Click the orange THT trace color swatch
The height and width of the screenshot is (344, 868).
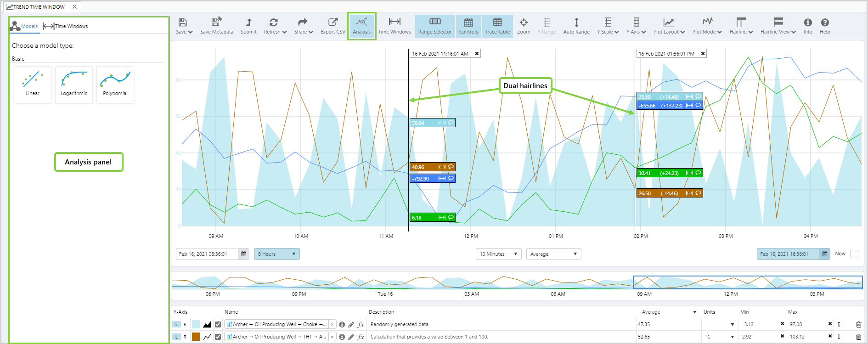(196, 337)
